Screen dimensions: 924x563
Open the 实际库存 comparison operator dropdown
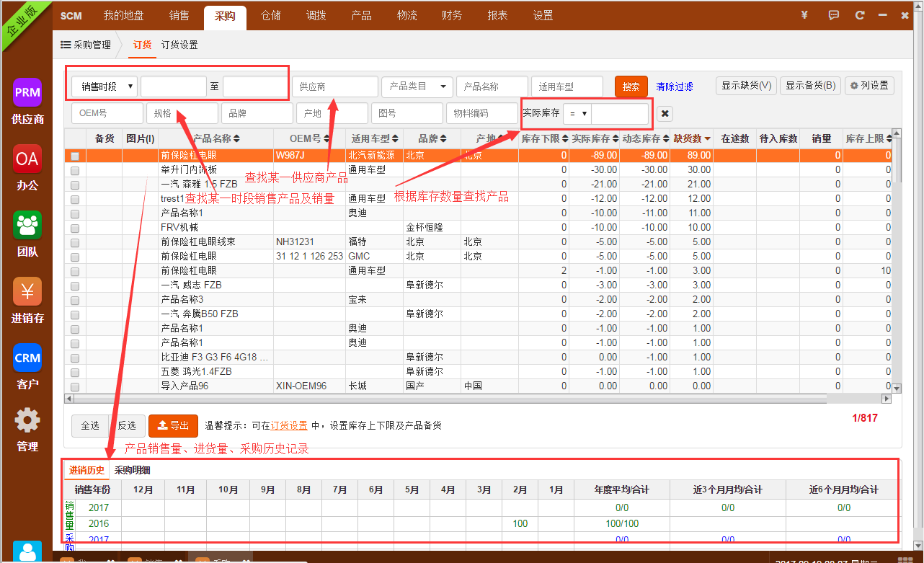(577, 114)
